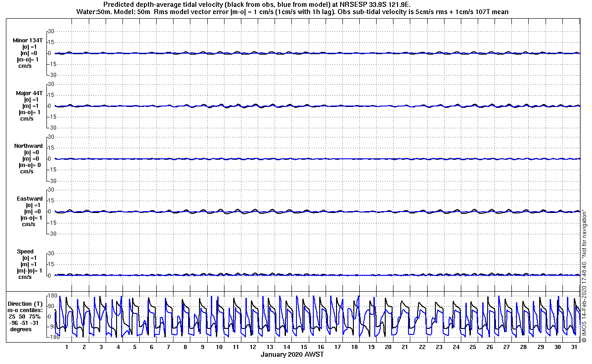This screenshot has width=592, height=364.
Task: Click the subtitle line starting 'Water:50m. Model: 50m'
Action: pos(293,11)
